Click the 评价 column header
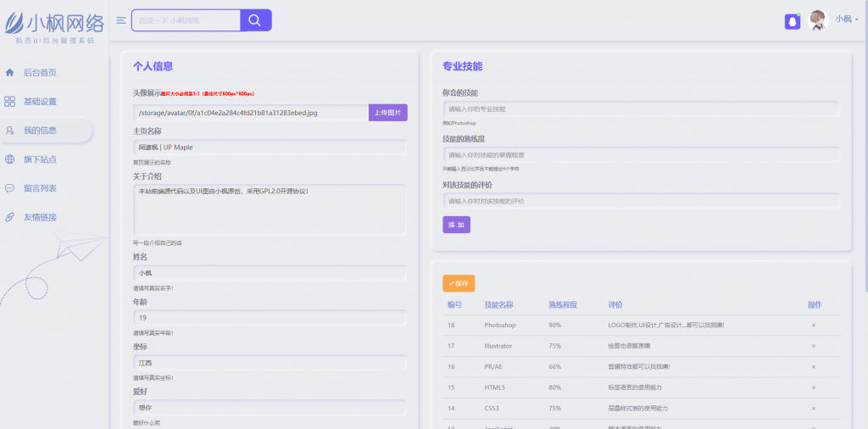Viewport: 868px width, 429px height. 615,305
